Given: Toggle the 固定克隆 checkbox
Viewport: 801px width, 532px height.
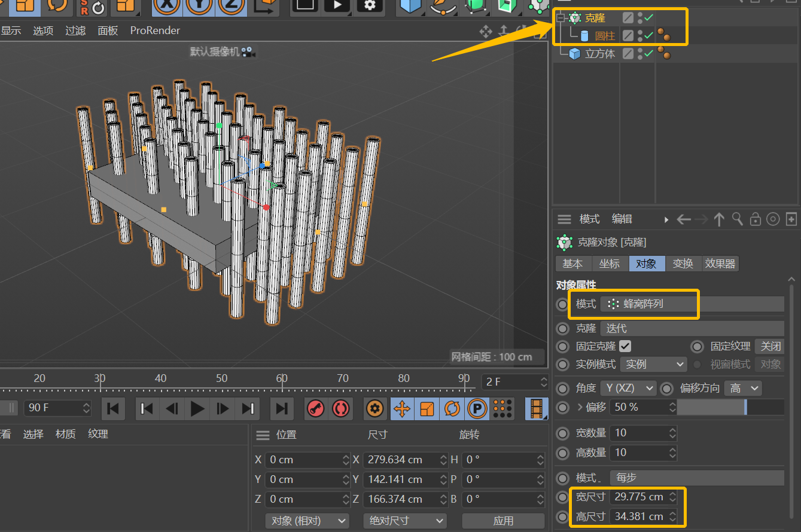Looking at the screenshot, I should point(625,346).
